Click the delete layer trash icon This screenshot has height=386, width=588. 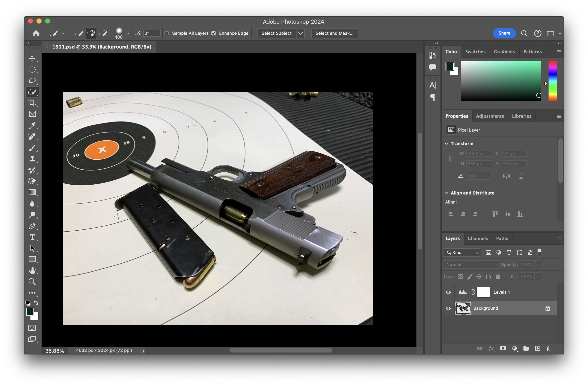point(549,348)
